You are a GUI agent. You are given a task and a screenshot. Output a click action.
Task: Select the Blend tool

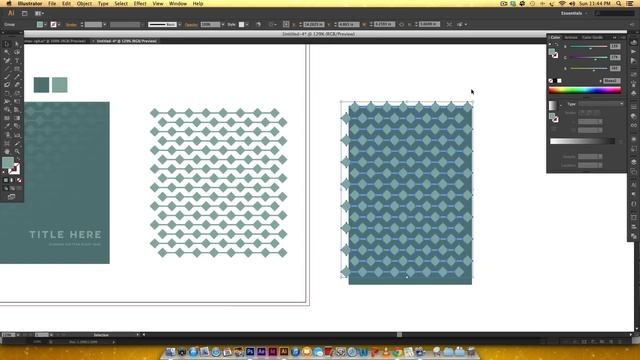[17, 126]
